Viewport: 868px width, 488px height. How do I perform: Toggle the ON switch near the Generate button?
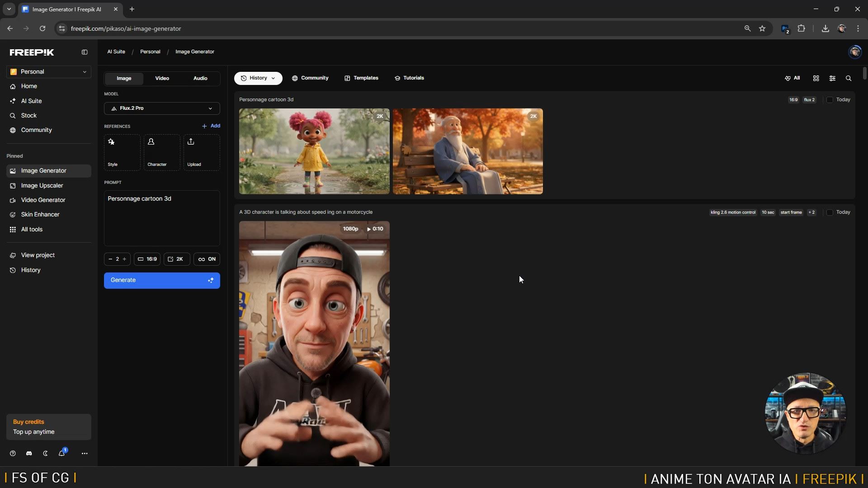tap(207, 259)
